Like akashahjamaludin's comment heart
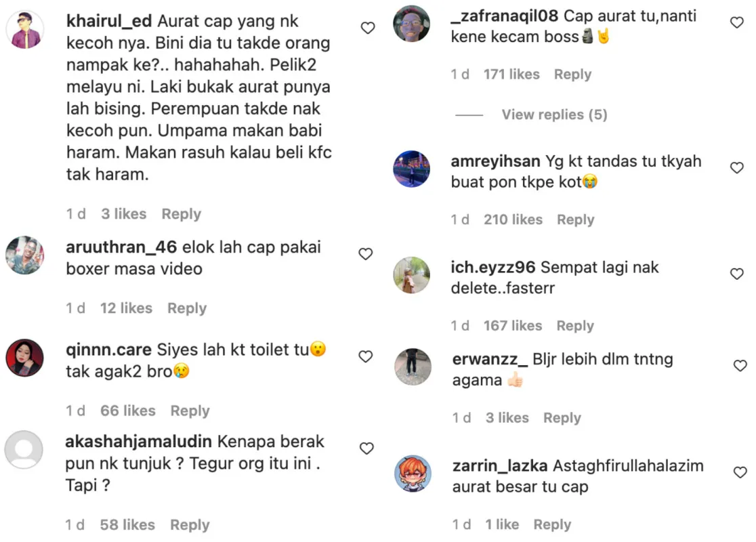Screen dimensions: 756x542 point(366,449)
